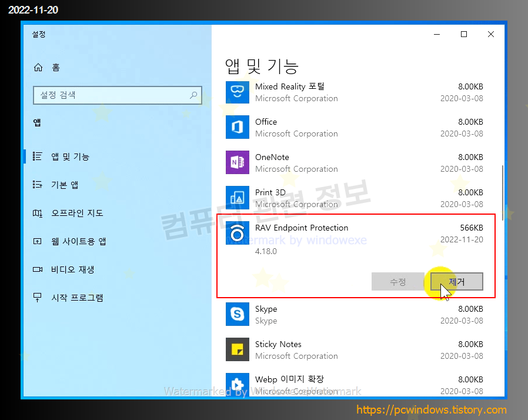Click the Mixed Reality 포털 app icon
The image size is (528, 420).
click(238, 92)
